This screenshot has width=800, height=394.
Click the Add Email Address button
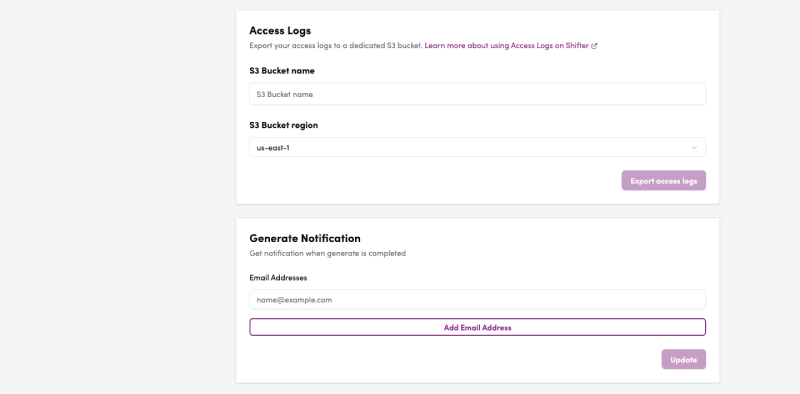[478, 327]
